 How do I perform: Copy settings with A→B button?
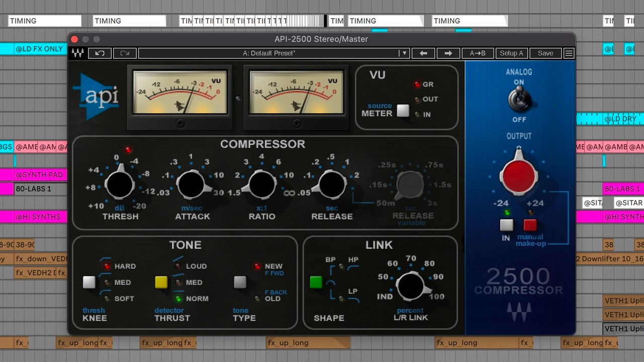coord(477,53)
